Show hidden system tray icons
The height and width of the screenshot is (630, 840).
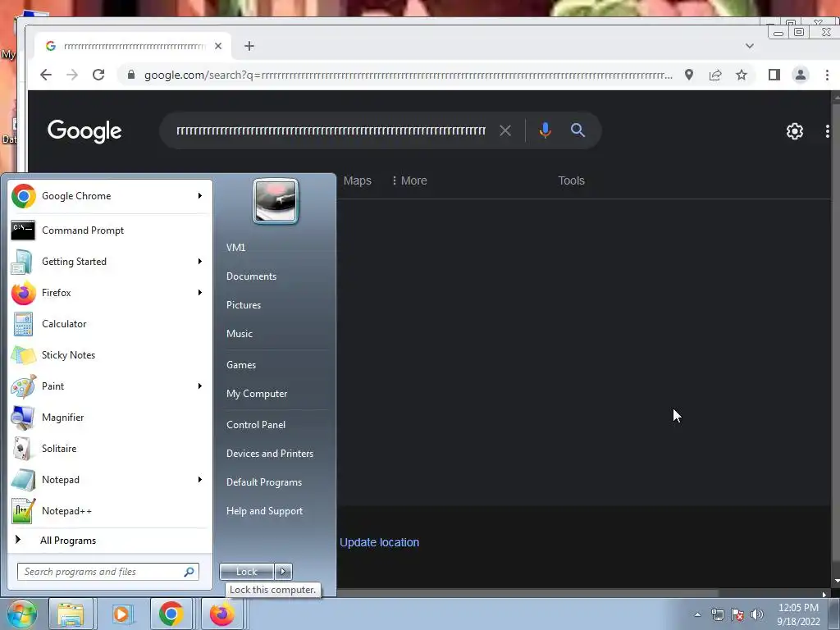(x=697, y=614)
